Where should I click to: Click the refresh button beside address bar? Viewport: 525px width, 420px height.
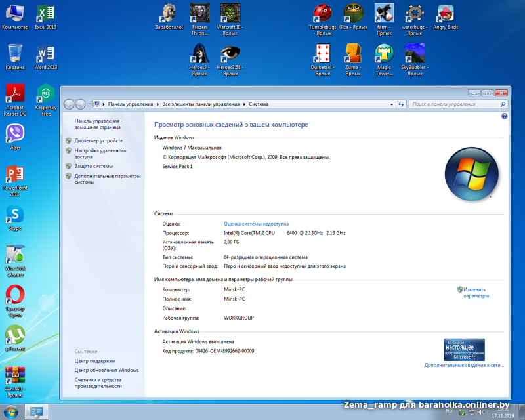click(x=401, y=104)
